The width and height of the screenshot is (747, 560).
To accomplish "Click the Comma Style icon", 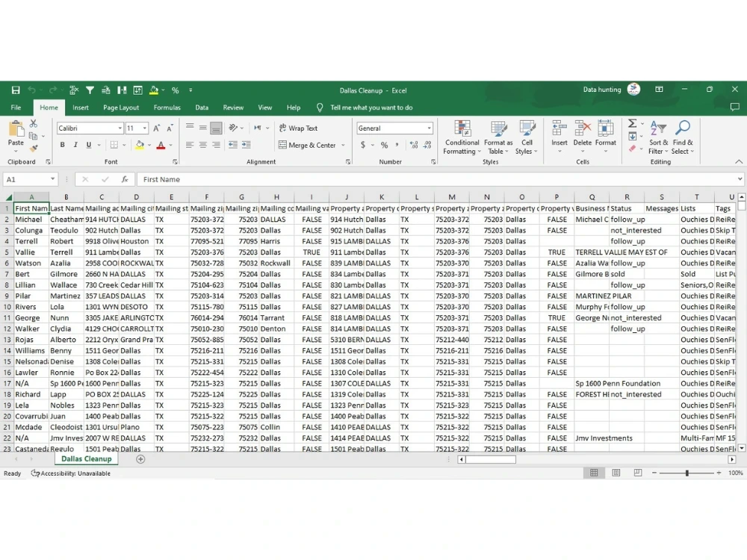I will point(397,145).
